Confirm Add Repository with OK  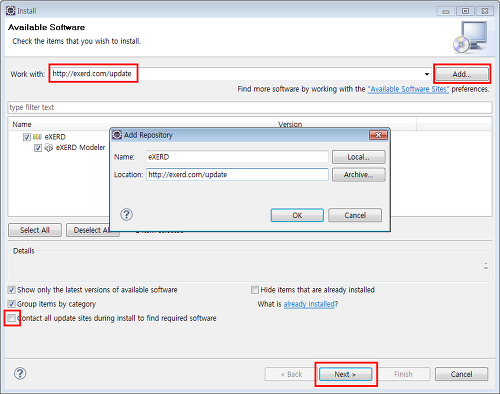point(297,215)
